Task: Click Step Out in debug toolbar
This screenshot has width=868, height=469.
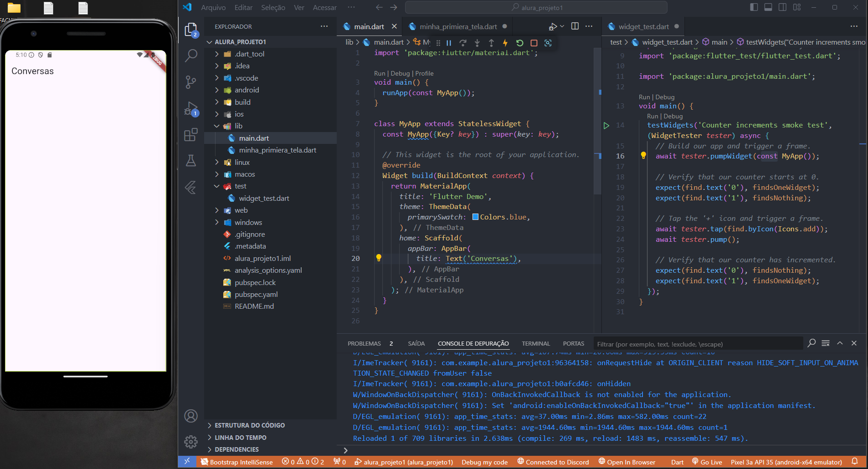Action: pyautogui.click(x=491, y=43)
